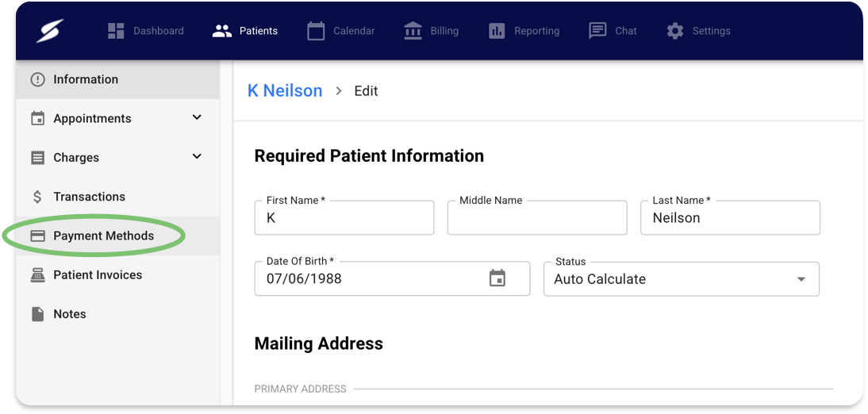Click the empty Middle Name field

(x=537, y=217)
